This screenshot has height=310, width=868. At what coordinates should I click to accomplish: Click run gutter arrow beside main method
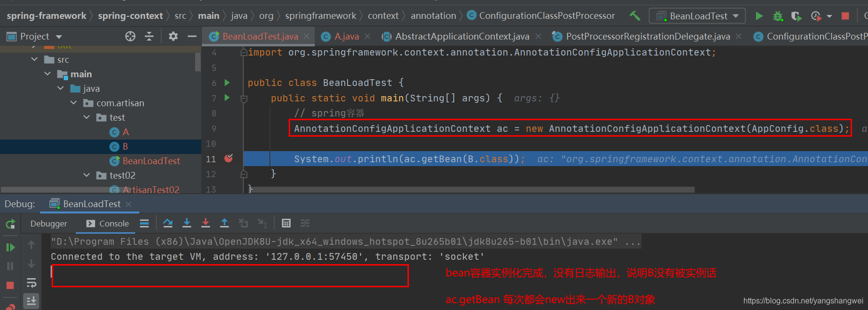click(227, 98)
